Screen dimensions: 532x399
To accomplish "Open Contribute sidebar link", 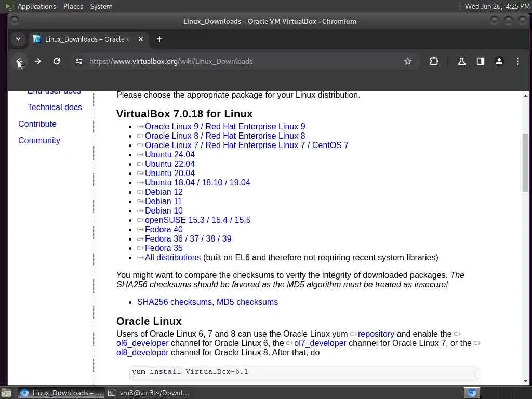I will pos(37,124).
